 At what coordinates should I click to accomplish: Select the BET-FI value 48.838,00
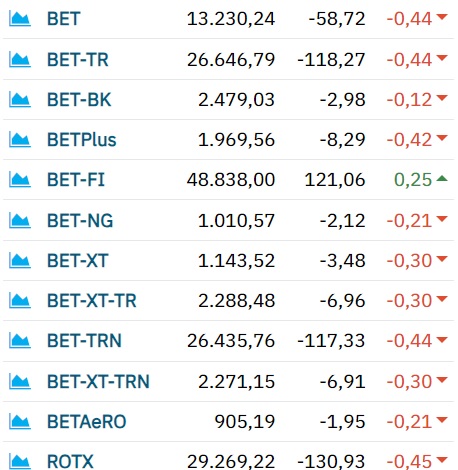[x=231, y=180]
